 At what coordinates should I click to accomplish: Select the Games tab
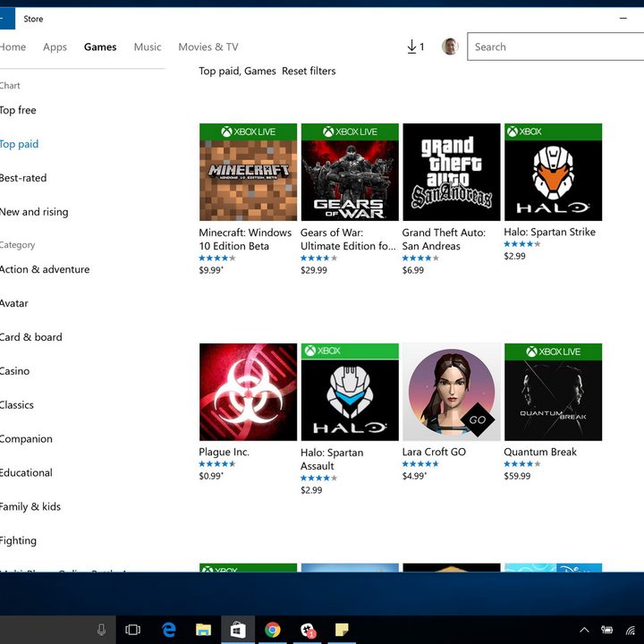[x=100, y=47]
